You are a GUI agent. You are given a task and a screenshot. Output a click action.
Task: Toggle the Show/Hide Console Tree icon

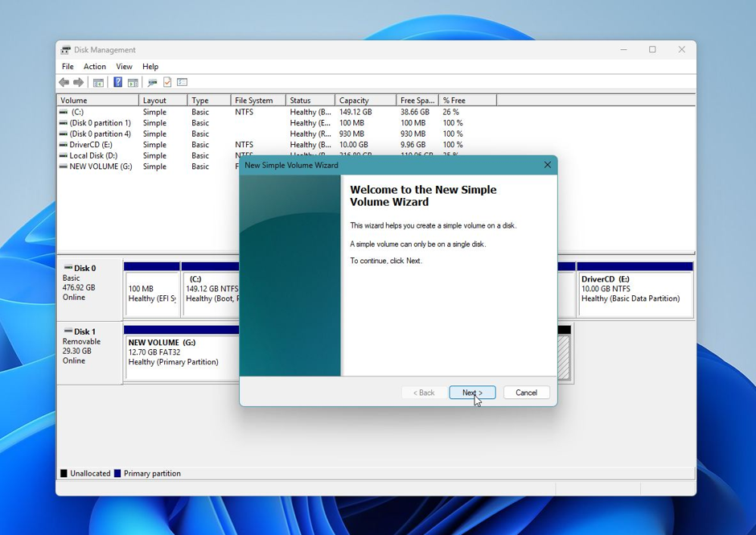point(98,83)
